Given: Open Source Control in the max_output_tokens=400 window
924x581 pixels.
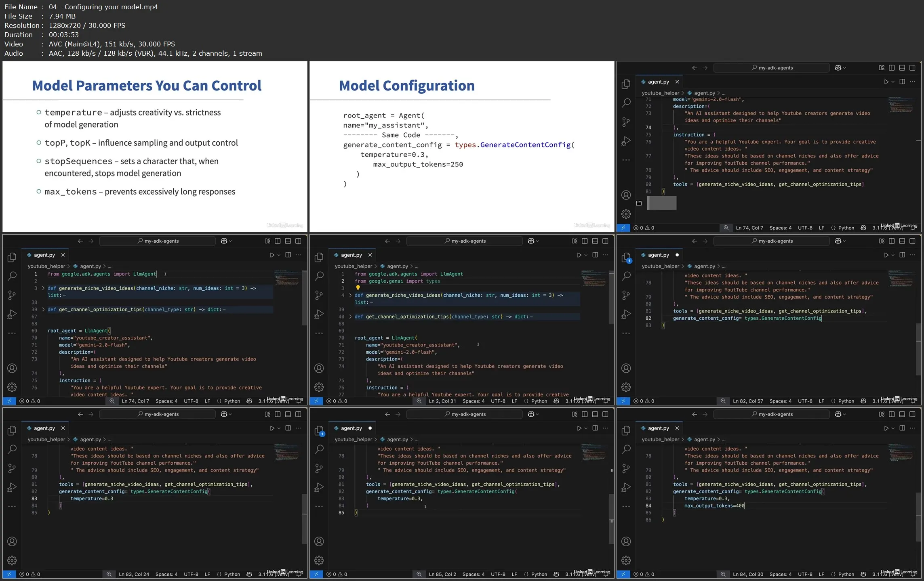Looking at the screenshot, I should tap(626, 468).
